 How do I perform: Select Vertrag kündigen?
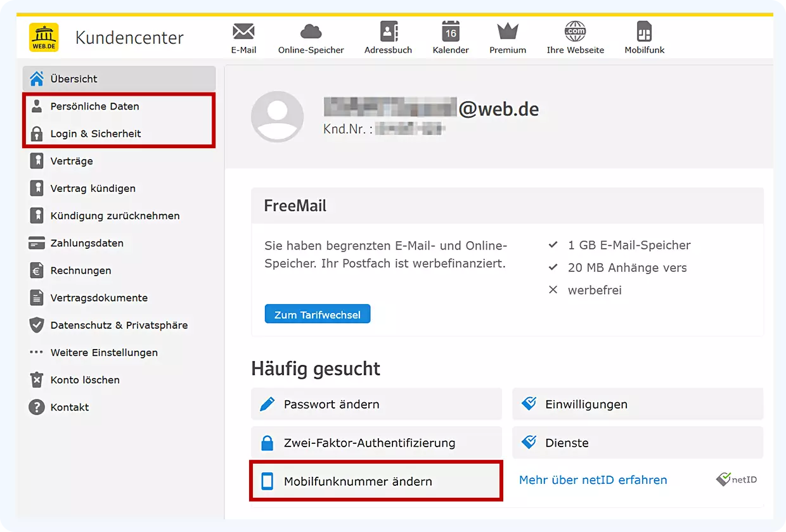tap(93, 188)
